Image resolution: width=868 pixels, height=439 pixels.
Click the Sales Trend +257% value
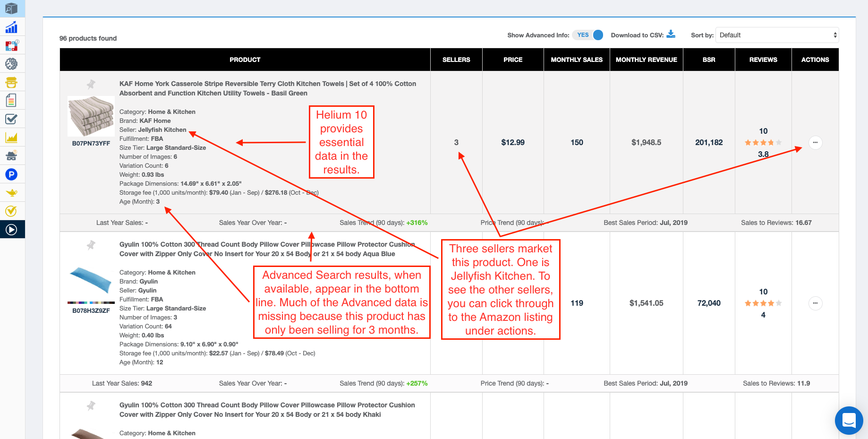coord(417,383)
